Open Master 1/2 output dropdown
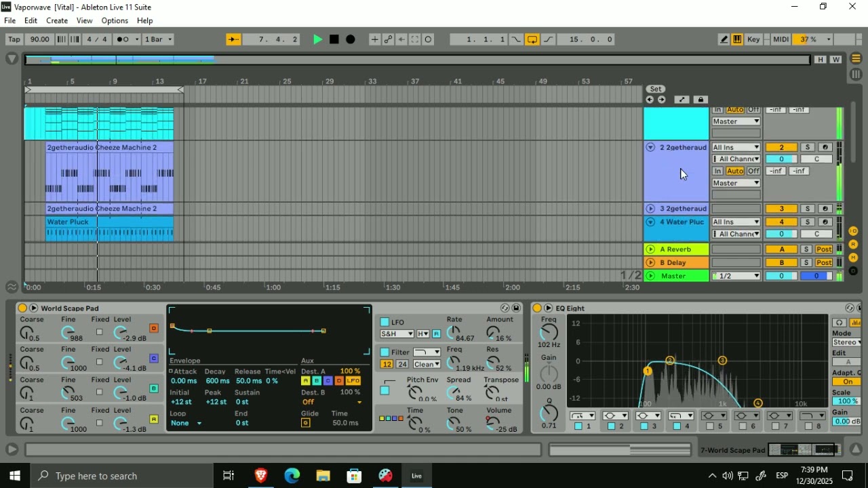 click(736, 276)
